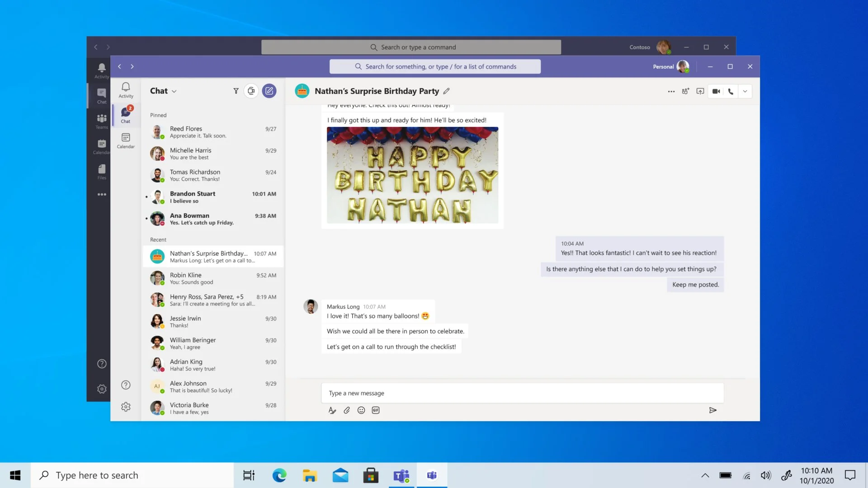
Task: Open more call options chevron
Action: 745,91
